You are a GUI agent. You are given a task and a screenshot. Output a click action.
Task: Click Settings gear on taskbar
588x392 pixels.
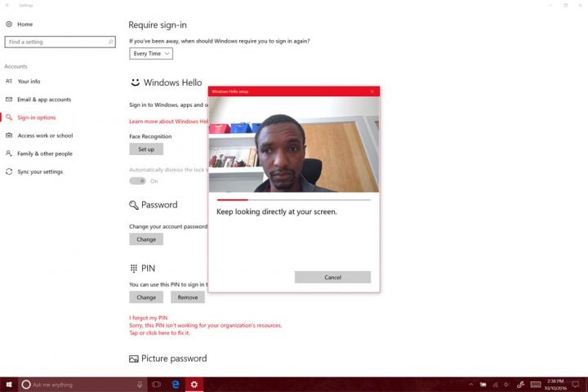click(194, 385)
